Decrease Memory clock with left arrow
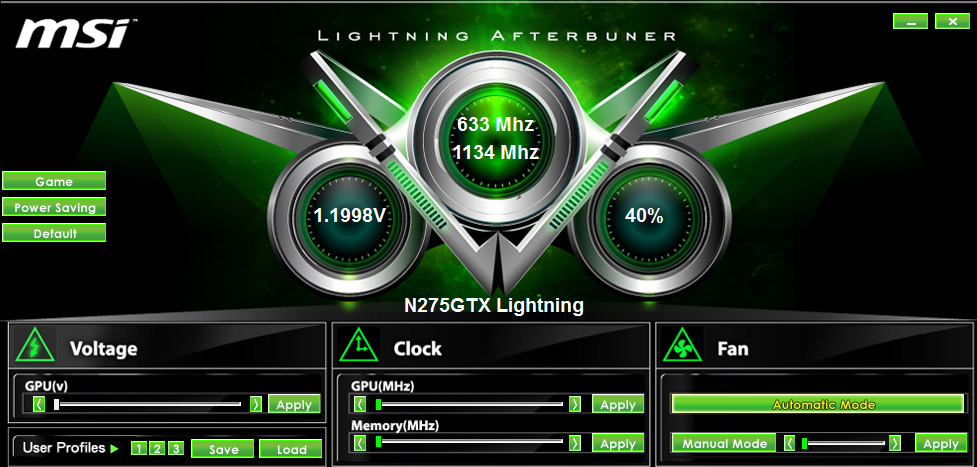Image resolution: width=977 pixels, height=467 pixels. coord(360,443)
